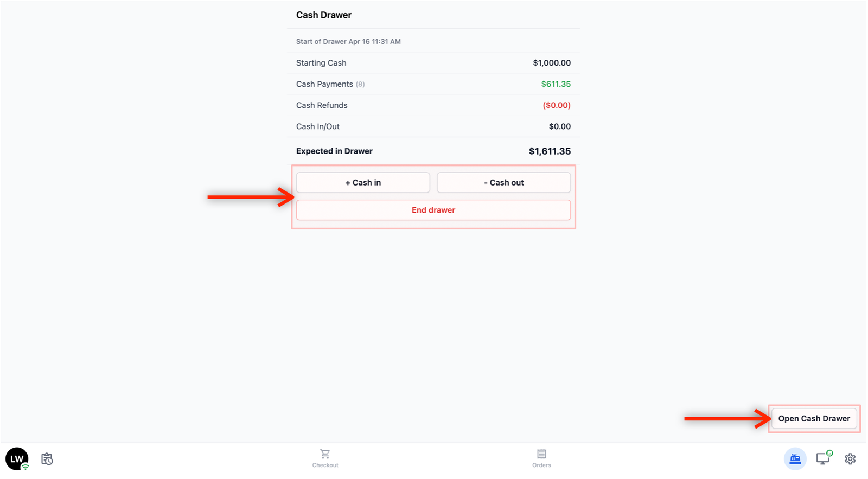Viewport: 868px width, 479px height.
Task: Click the - Cash out button
Action: click(503, 183)
